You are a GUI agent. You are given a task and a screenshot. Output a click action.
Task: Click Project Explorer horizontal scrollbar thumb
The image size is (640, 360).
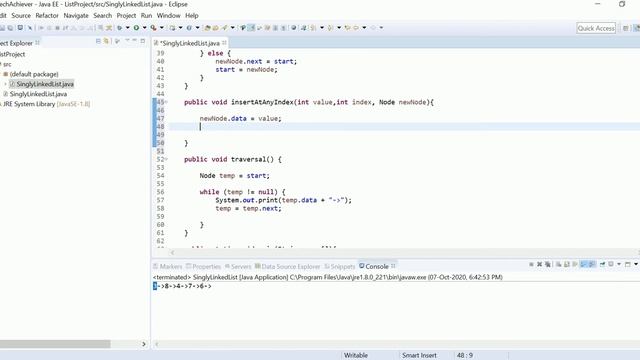(55, 344)
